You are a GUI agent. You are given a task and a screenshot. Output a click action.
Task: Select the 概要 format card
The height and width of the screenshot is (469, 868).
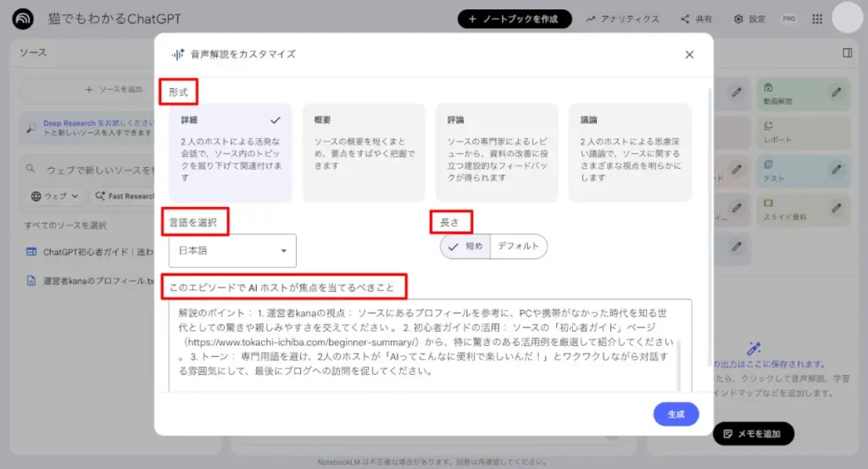tap(364, 153)
